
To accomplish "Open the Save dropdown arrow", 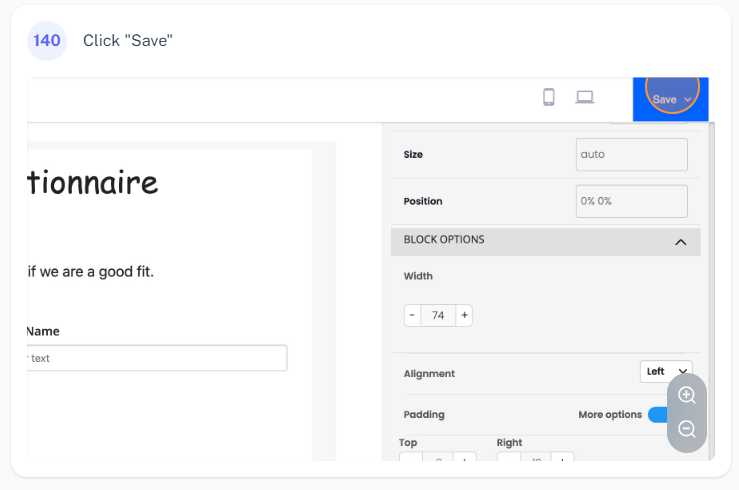I will [688, 100].
